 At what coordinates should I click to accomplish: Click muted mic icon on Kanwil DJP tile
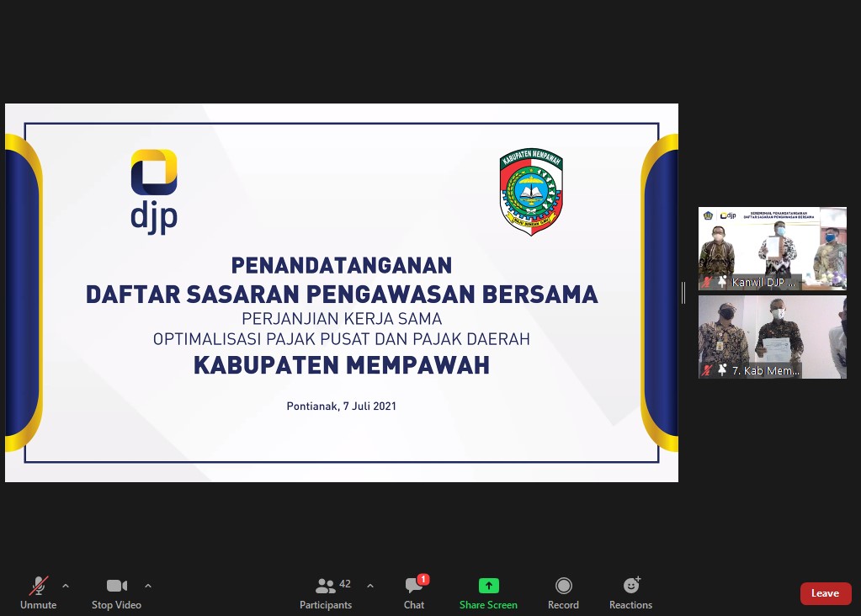tap(707, 282)
